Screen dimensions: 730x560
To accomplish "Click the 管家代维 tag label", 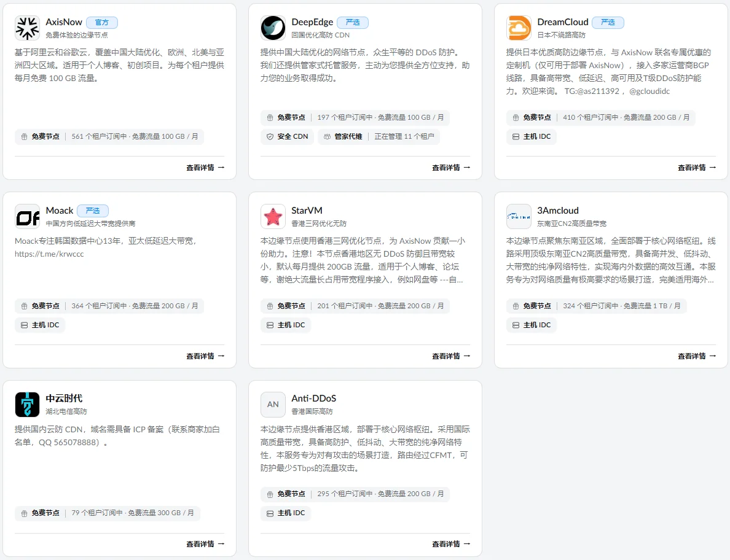I will (348, 137).
